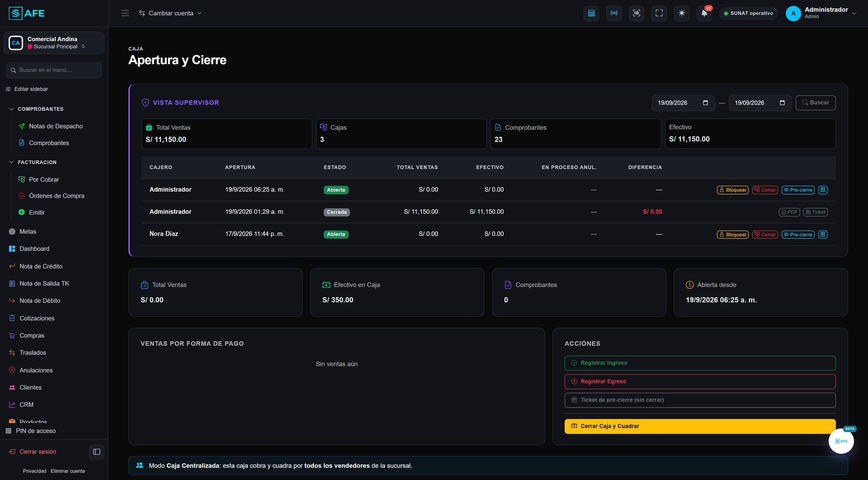Focus the Buscar en el menú field
The image size is (868, 480).
(54, 70)
